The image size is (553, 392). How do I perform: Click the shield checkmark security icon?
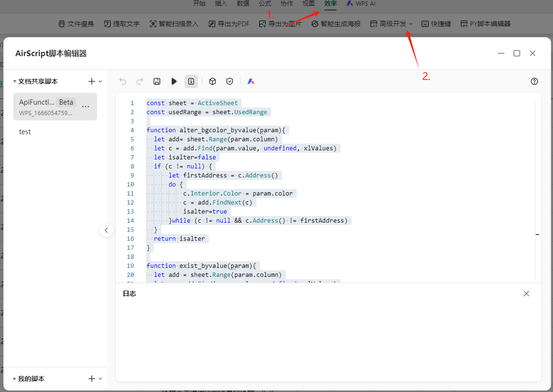click(x=230, y=81)
